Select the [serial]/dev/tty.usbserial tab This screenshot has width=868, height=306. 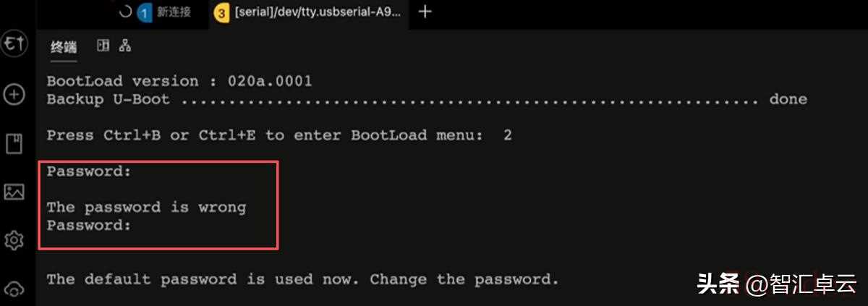317,12
